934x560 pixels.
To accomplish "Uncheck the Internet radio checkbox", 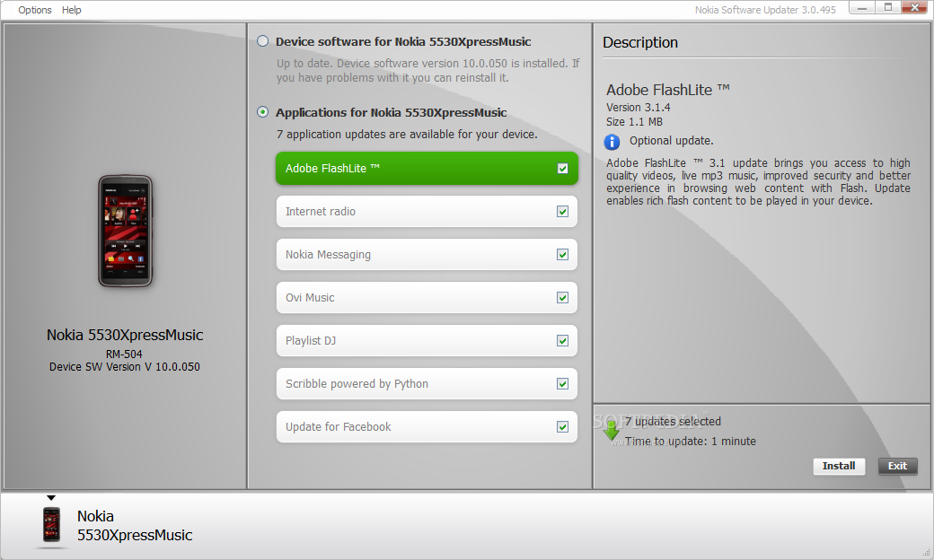I will 562,211.
